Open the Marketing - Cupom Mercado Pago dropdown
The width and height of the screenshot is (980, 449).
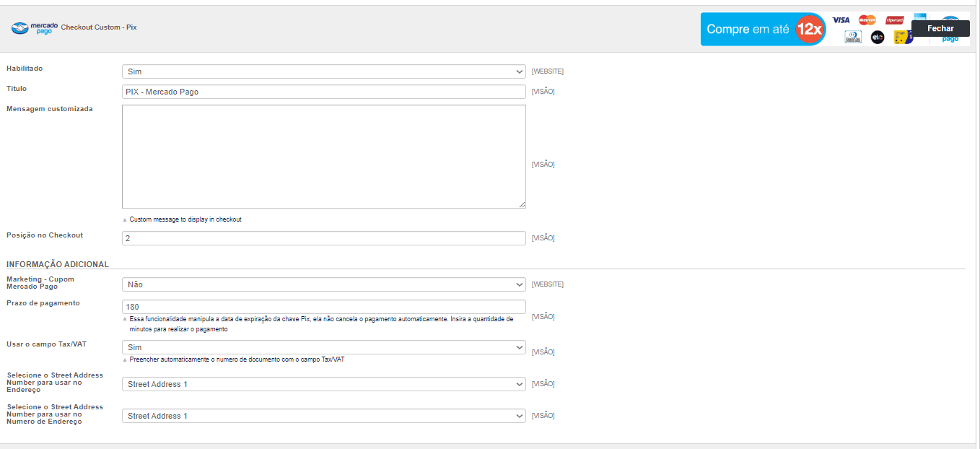click(324, 284)
